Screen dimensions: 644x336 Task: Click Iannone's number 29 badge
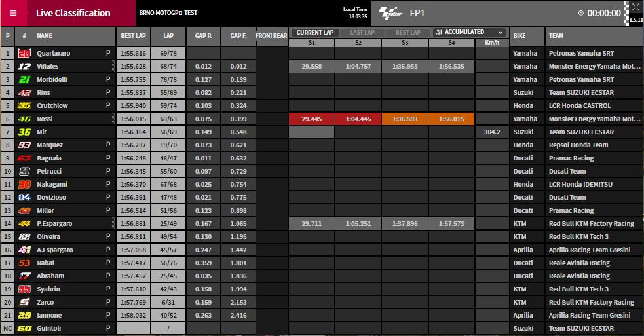(24, 316)
